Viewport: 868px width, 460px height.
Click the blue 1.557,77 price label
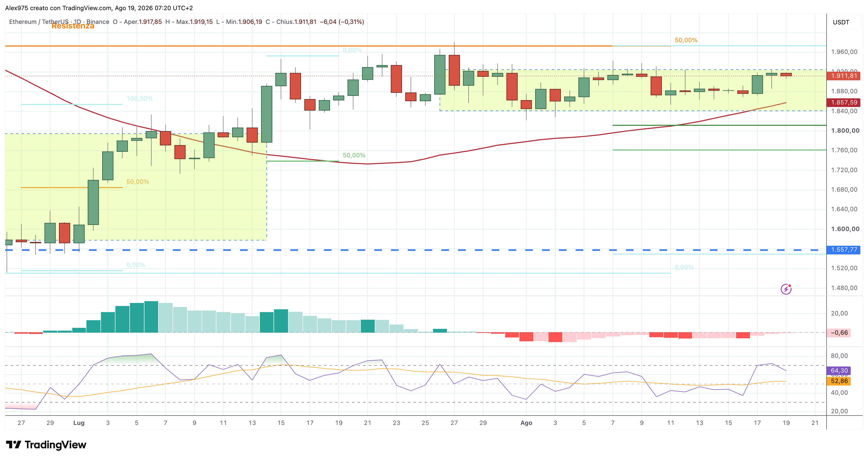pyautogui.click(x=843, y=250)
